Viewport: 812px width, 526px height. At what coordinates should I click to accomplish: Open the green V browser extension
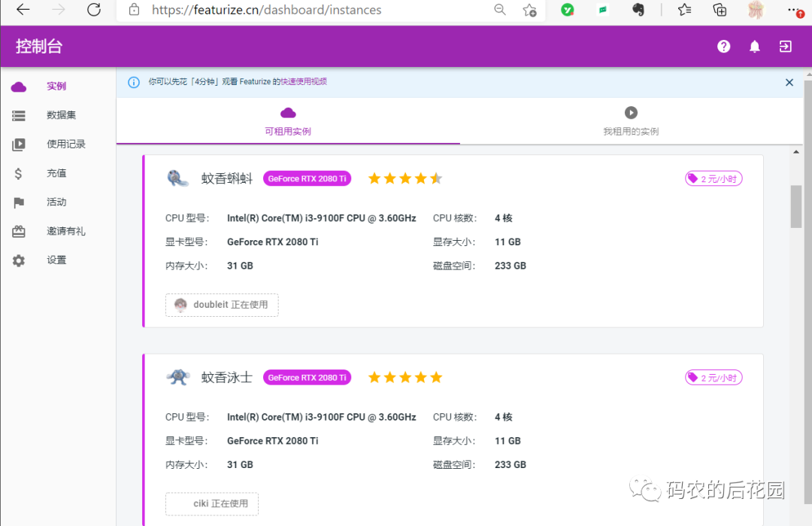coord(568,9)
